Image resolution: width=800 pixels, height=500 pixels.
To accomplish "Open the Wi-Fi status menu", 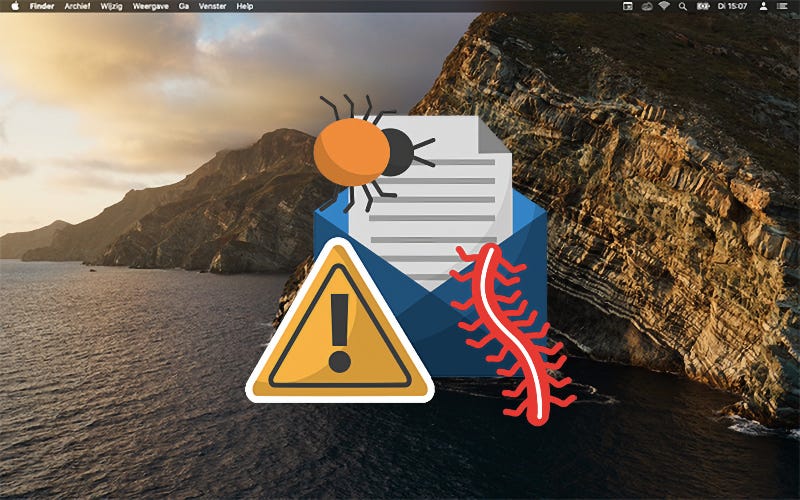I will [x=664, y=6].
